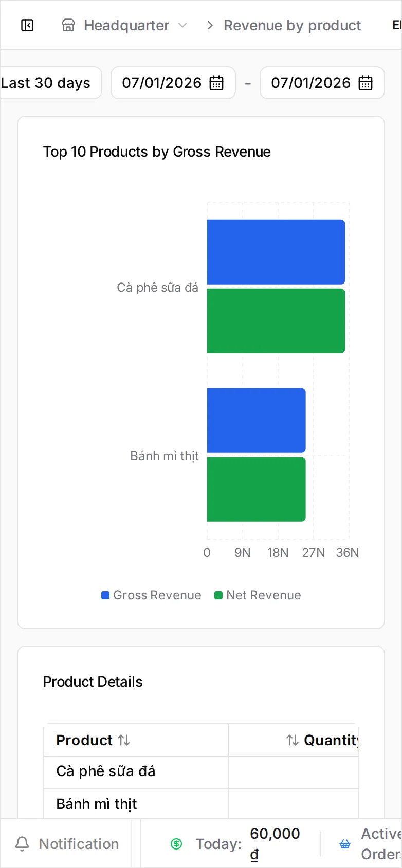
Task: Click the 36N axis tick label
Action: pos(348,553)
